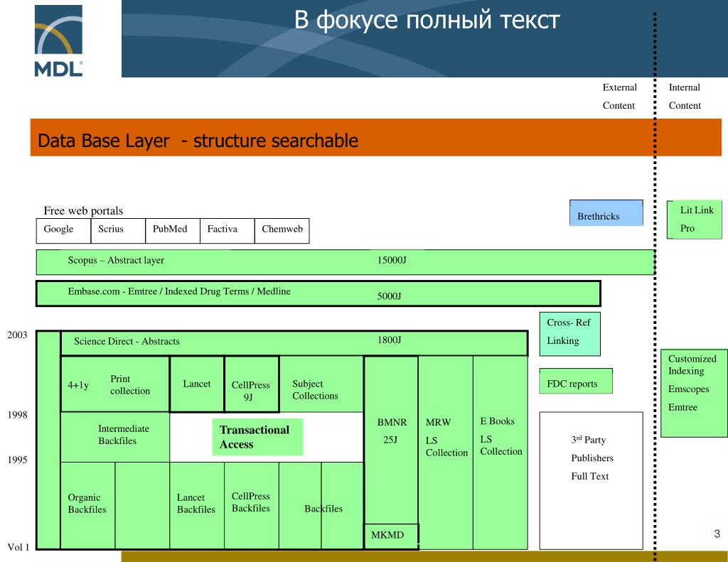
Task: Click the 'Emscopes' text
Action: (x=688, y=389)
